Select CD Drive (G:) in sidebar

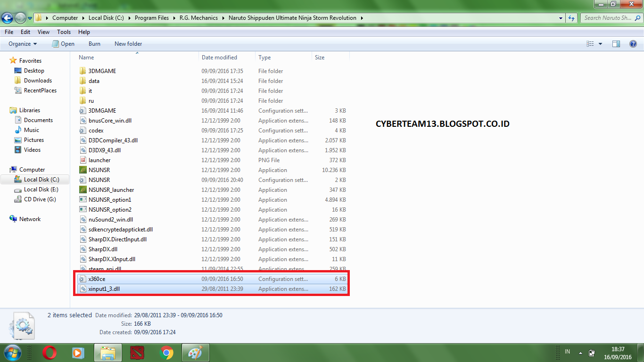40,199
